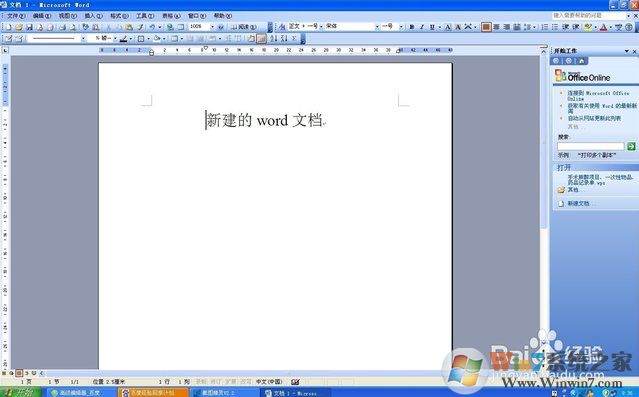The width and height of the screenshot is (639, 397).
Task: Click the 新建文档 link in task pane
Action: (x=578, y=203)
